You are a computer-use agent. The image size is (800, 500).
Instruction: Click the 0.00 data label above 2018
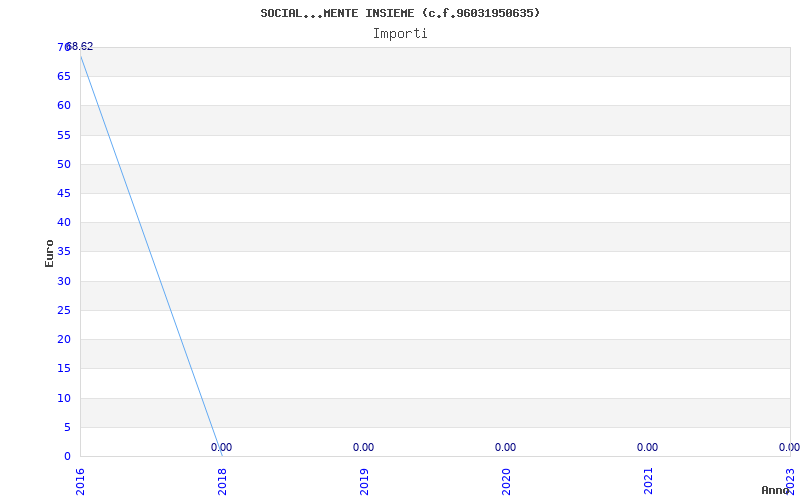coord(221,447)
